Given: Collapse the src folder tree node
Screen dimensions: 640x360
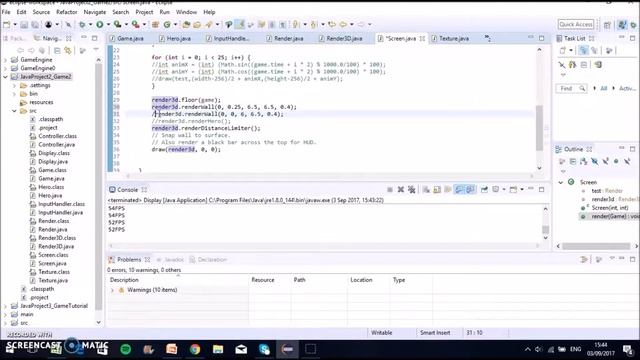Looking at the screenshot, I should (x=14, y=111).
